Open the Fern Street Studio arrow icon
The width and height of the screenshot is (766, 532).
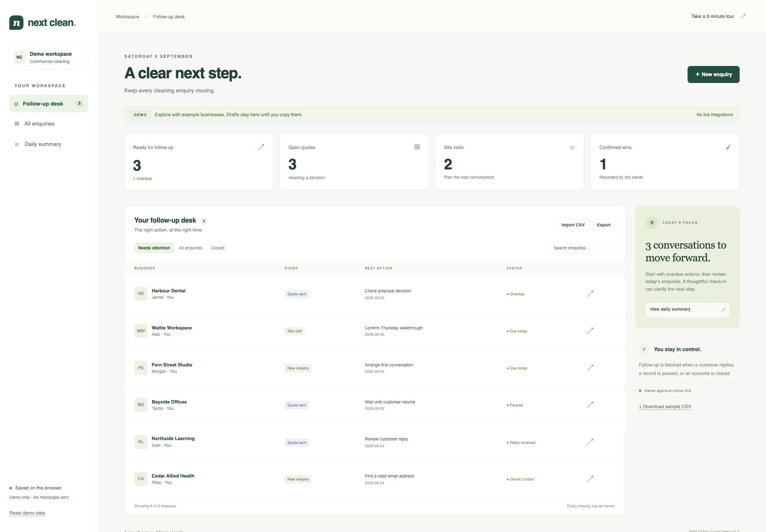pyautogui.click(x=590, y=368)
